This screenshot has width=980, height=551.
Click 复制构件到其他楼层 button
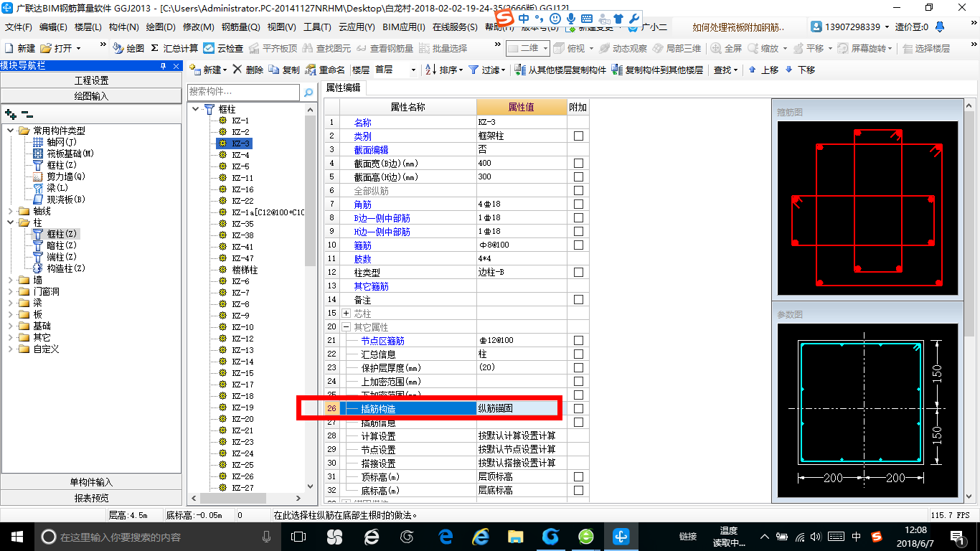click(x=657, y=70)
